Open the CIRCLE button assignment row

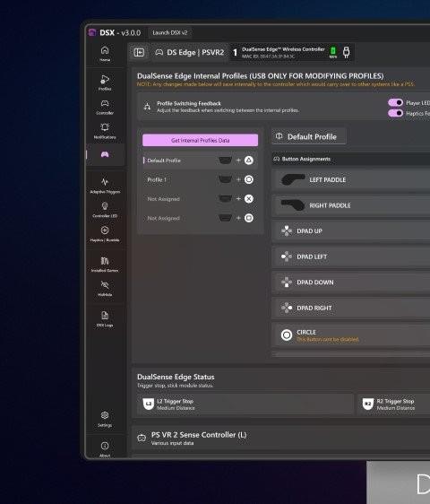[x=351, y=335]
